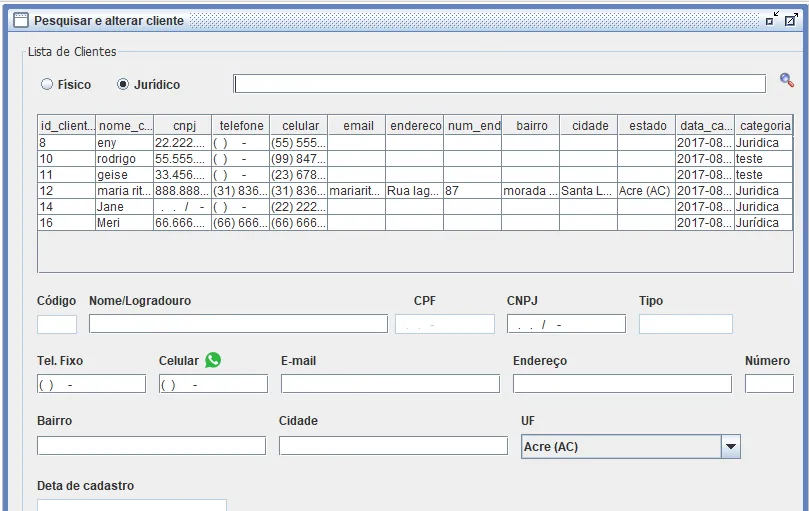Click the Tel. Fixo phone field

pos(91,384)
